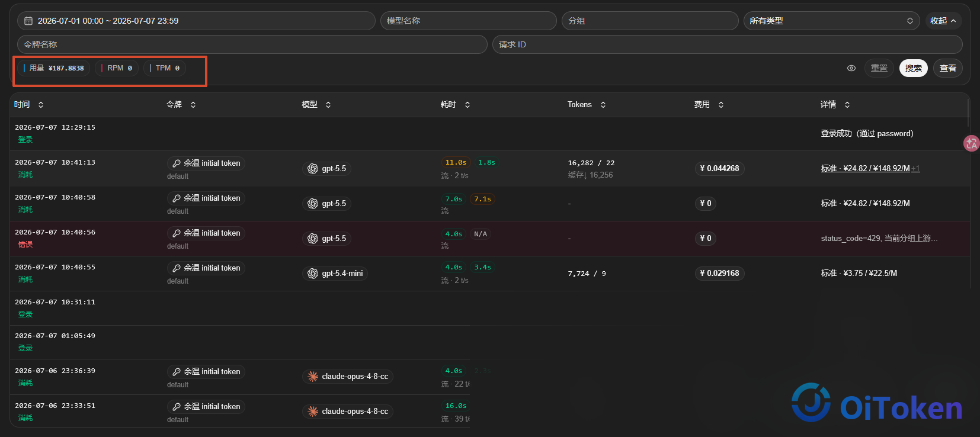980x437 pixels.
Task: Click the OpenAI logo beside gpt-5.4-mini
Action: pos(313,274)
